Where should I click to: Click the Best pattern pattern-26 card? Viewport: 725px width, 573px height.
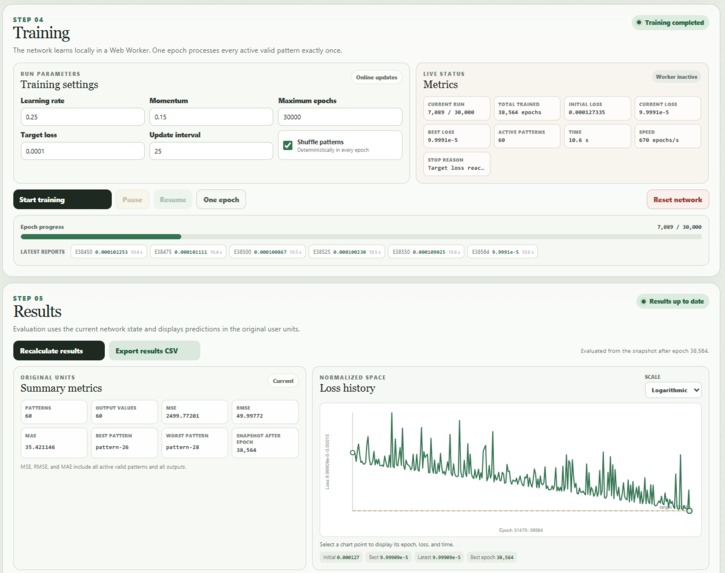[124, 443]
